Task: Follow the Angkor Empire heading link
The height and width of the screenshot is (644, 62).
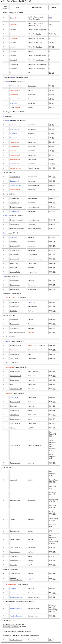Action: 9,120
